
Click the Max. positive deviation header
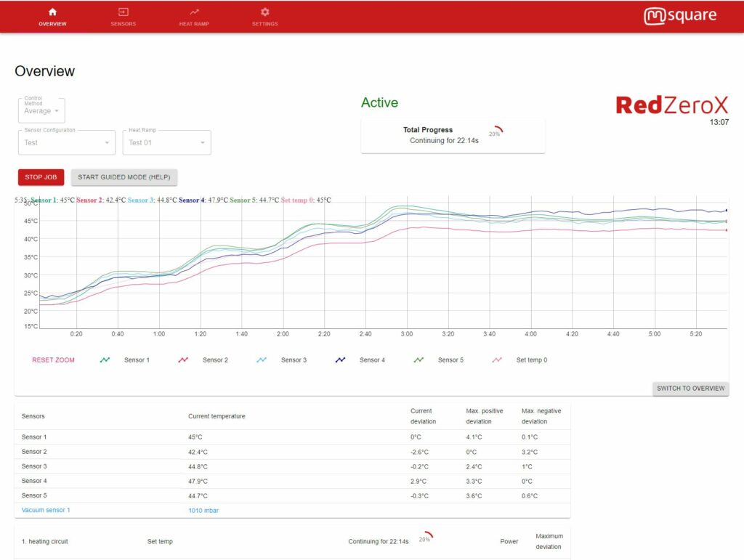pyautogui.click(x=485, y=416)
